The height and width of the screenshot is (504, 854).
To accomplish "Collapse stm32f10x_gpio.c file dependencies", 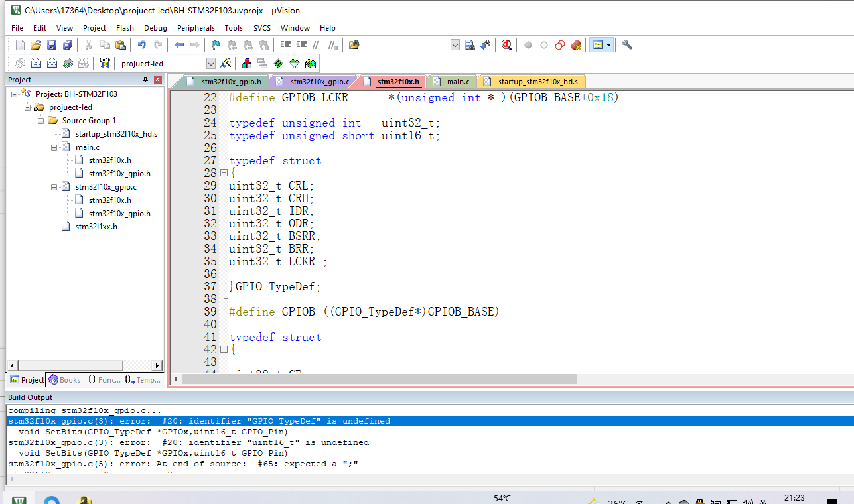I will [54, 187].
